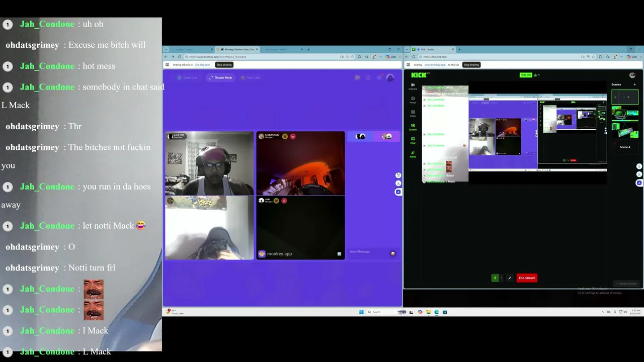Open the tab list dropdown in Kick browser
The height and width of the screenshot is (362, 644).
[407, 49]
